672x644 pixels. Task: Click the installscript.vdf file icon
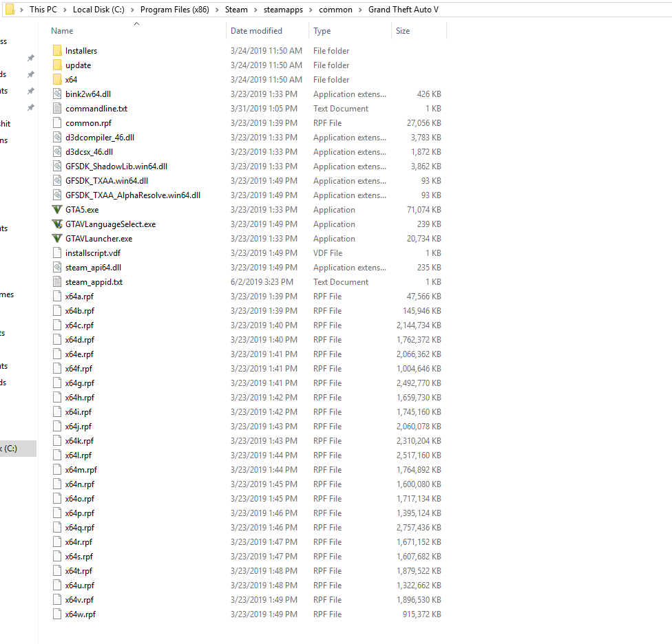(x=57, y=253)
